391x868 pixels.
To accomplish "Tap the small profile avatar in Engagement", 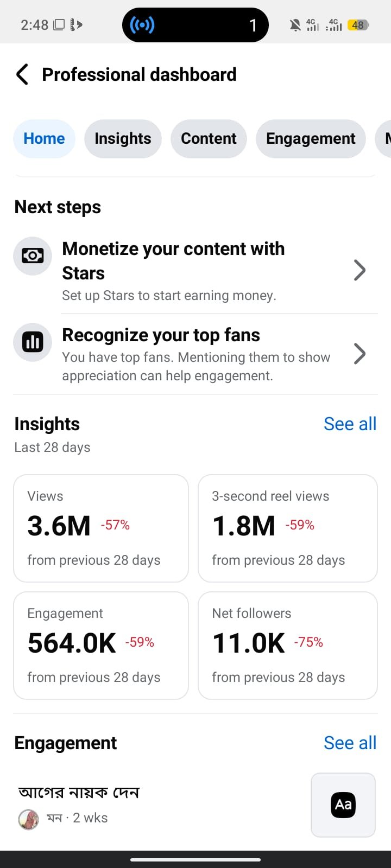I will [28, 819].
